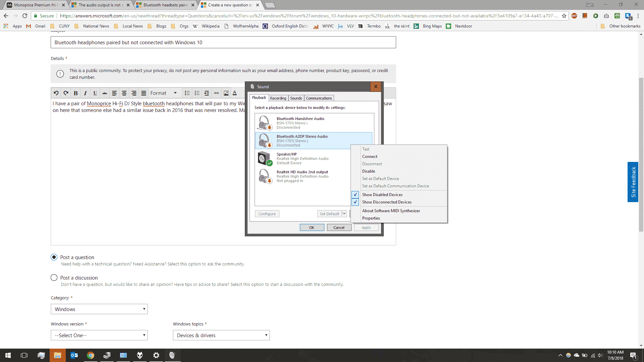Switch to the Bluetooth headsets paired tab
This screenshot has width=644, height=362.
[x=165, y=5]
